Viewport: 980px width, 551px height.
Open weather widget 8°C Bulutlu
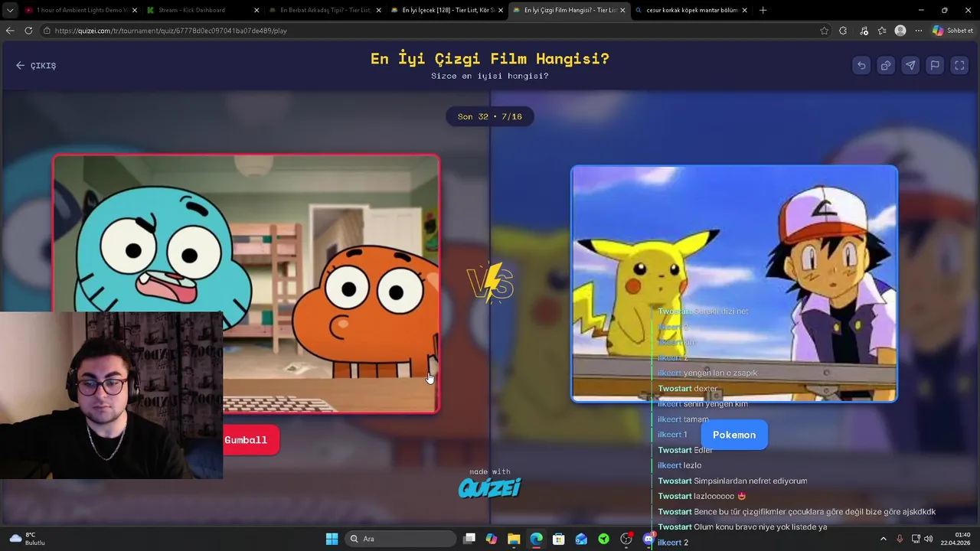27,539
